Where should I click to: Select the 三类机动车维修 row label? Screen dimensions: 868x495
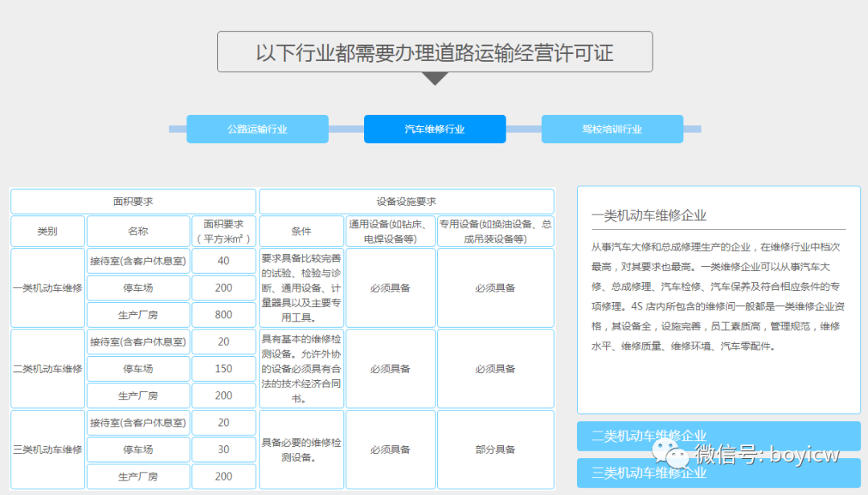47,449
